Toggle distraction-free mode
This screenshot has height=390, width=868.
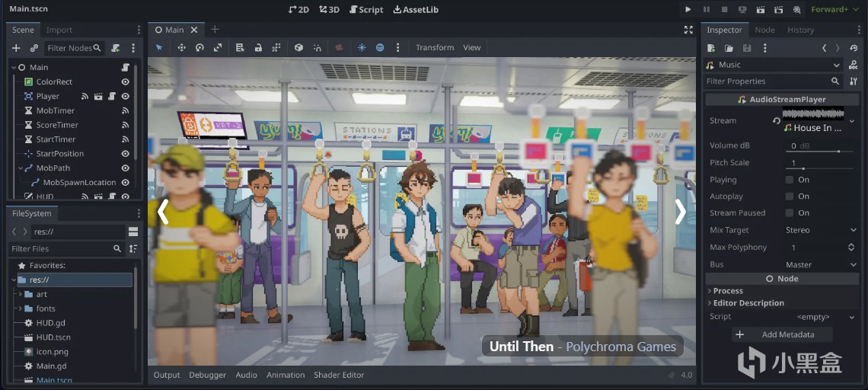click(x=688, y=30)
